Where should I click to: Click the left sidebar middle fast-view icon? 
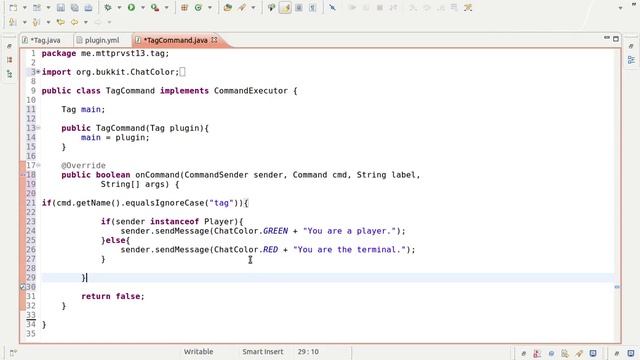coord(10,60)
